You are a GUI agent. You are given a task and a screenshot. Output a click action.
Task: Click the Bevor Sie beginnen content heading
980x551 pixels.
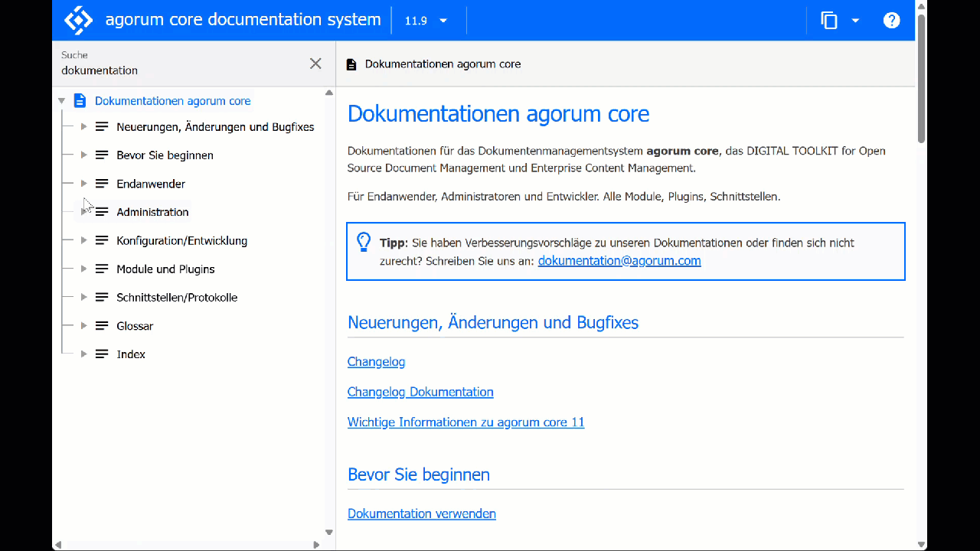tap(419, 474)
